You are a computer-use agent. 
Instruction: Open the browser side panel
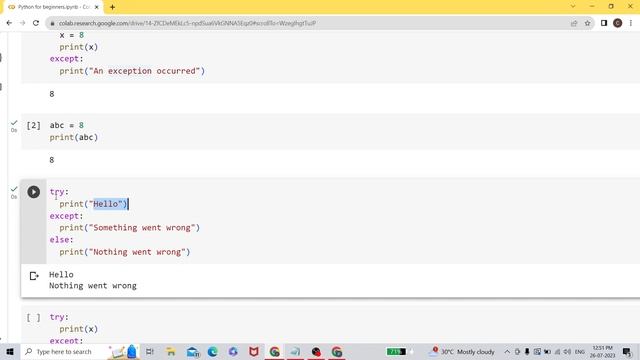(x=604, y=23)
